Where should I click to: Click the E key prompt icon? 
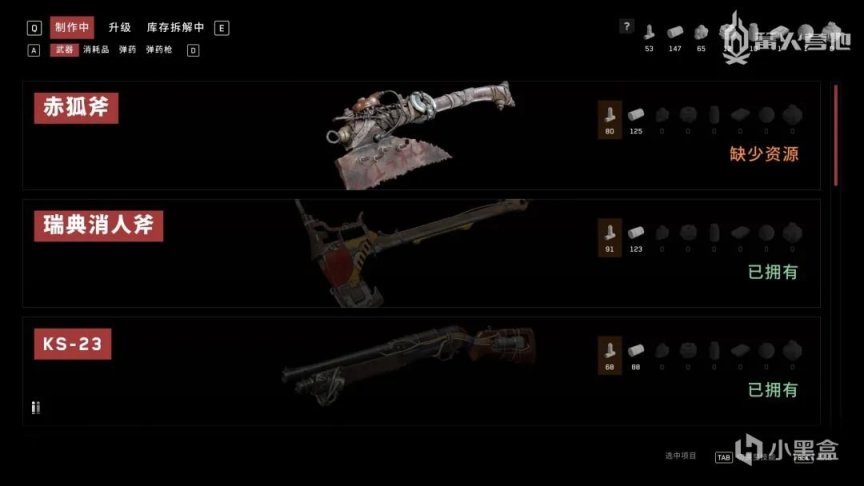point(222,28)
